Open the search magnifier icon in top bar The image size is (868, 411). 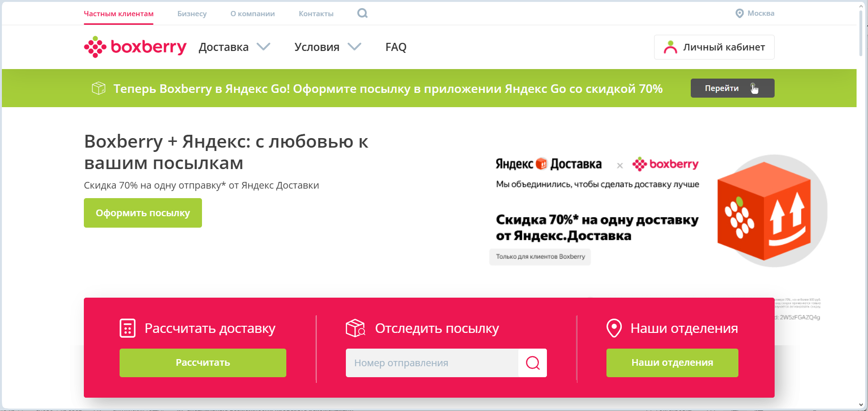(363, 13)
